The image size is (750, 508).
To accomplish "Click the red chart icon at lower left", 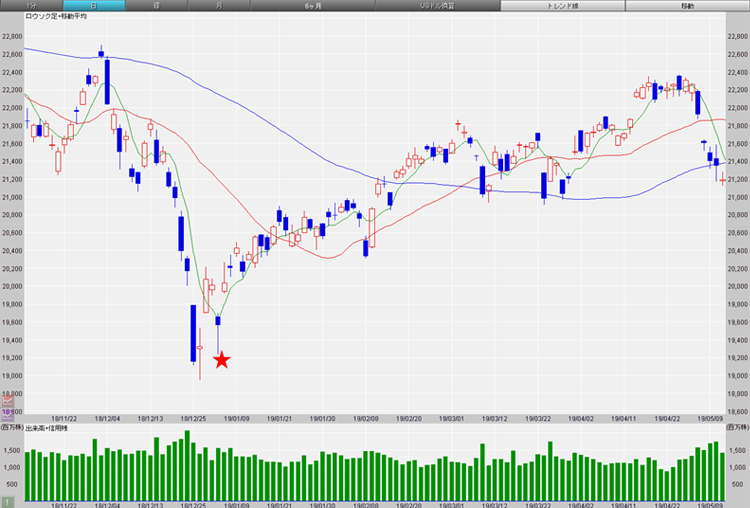I will pyautogui.click(x=8, y=400).
